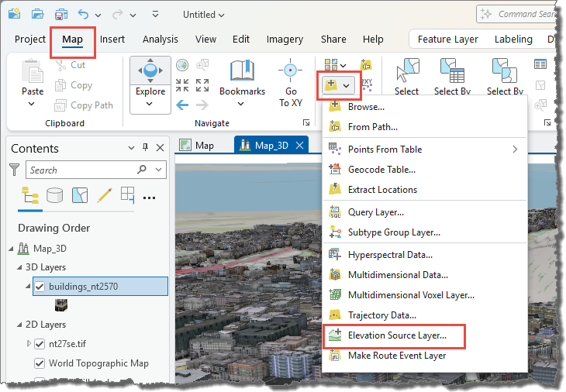Open the Map ribbon tab
This screenshot has width=566, height=392.
73,40
